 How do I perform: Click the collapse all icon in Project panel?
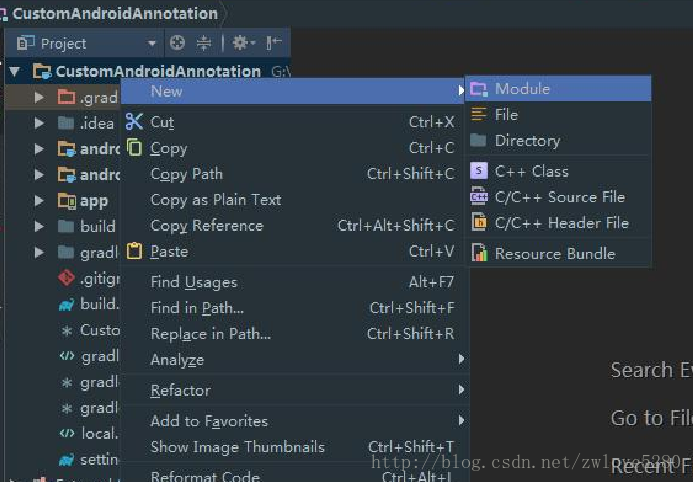pos(204,43)
